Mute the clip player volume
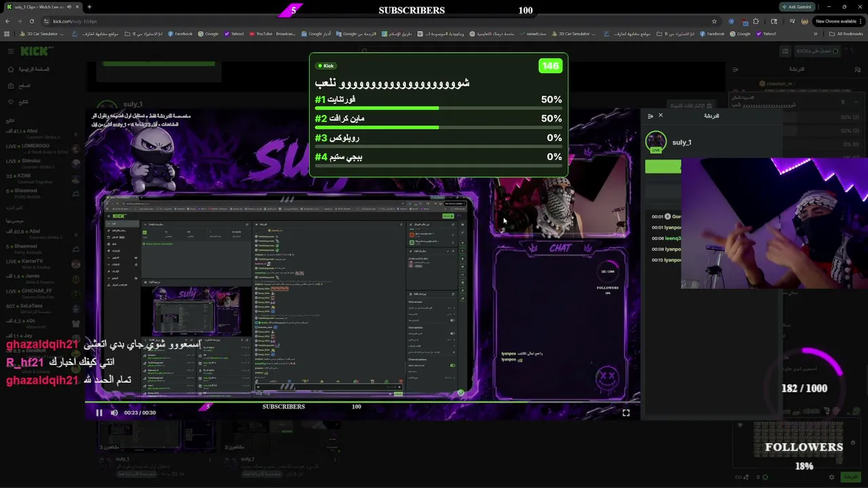 pos(114,412)
